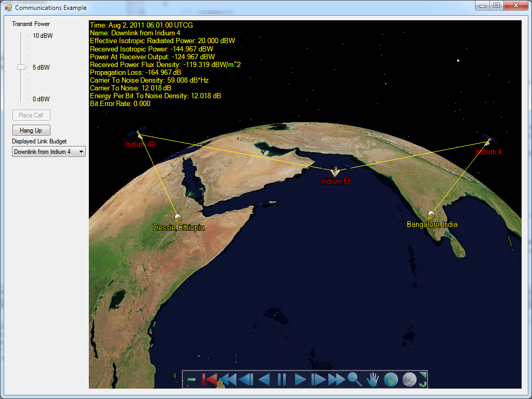
Task: Click the Transmit Power slider thumb
Action: point(22,67)
